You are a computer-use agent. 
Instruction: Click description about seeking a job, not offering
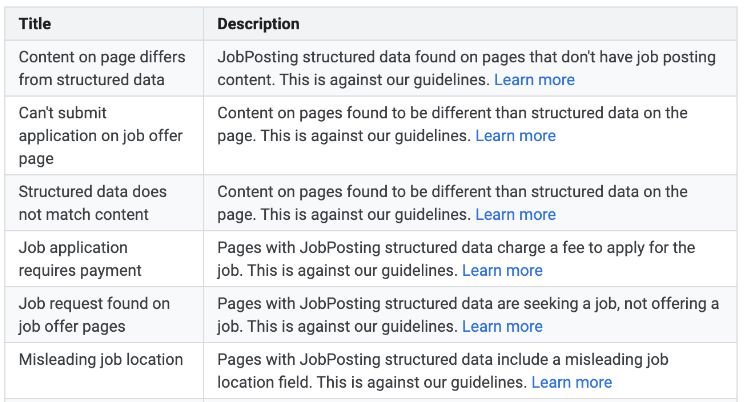[470, 315]
